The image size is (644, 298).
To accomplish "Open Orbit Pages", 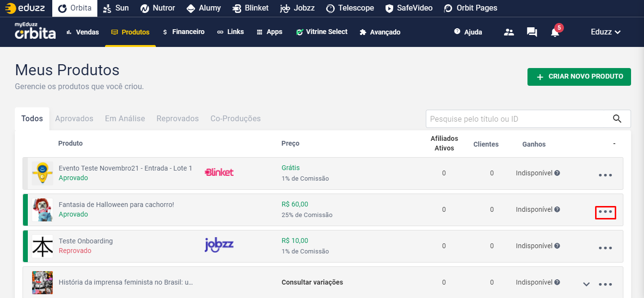I will point(470,8).
